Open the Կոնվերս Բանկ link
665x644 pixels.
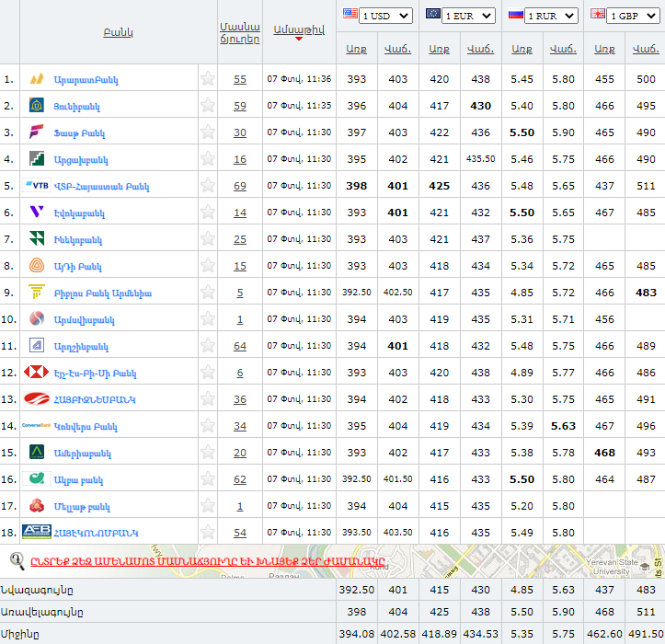click(x=86, y=426)
